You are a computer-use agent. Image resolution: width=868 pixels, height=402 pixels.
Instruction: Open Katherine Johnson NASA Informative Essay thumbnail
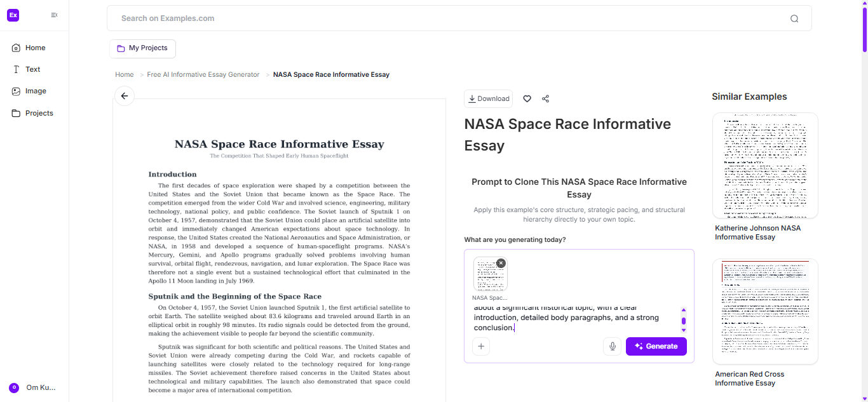[765, 166]
